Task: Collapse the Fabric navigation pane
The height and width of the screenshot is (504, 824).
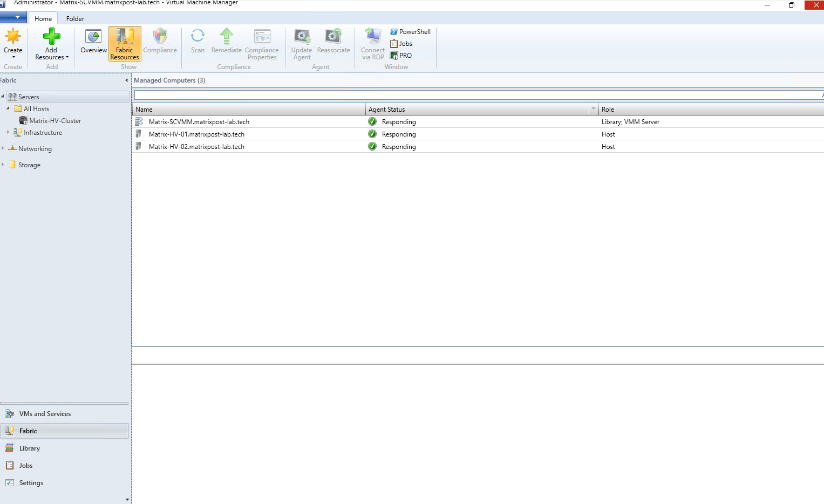Action: pyautogui.click(x=127, y=80)
